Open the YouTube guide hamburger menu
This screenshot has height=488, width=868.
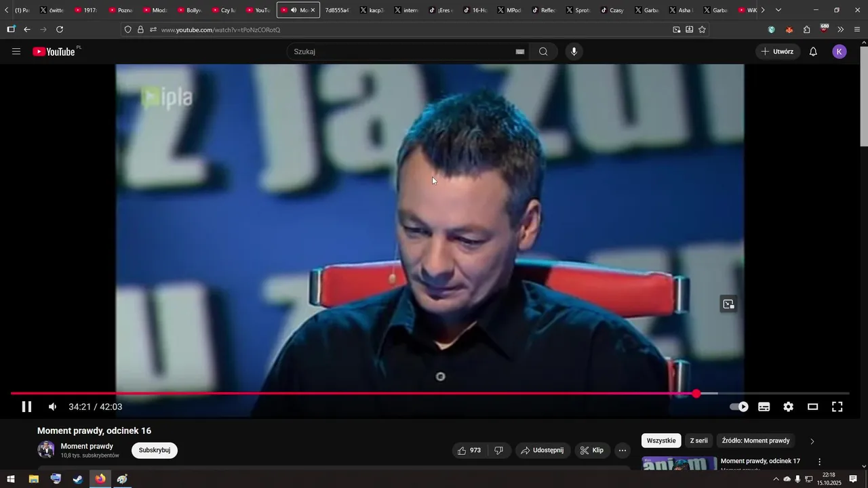(16, 52)
